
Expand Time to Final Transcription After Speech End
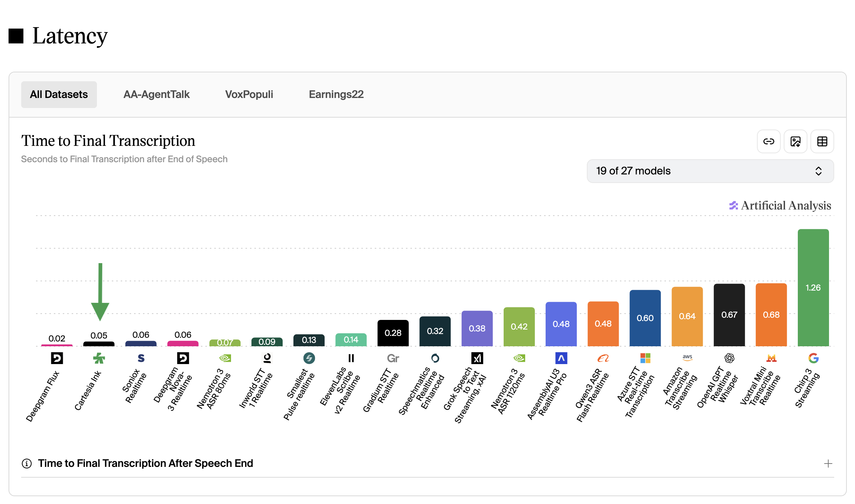point(145,463)
